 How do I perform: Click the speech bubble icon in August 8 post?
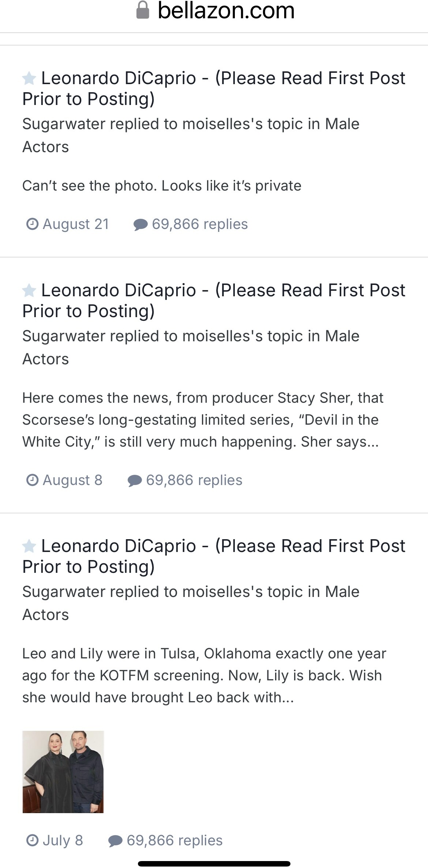tap(135, 480)
